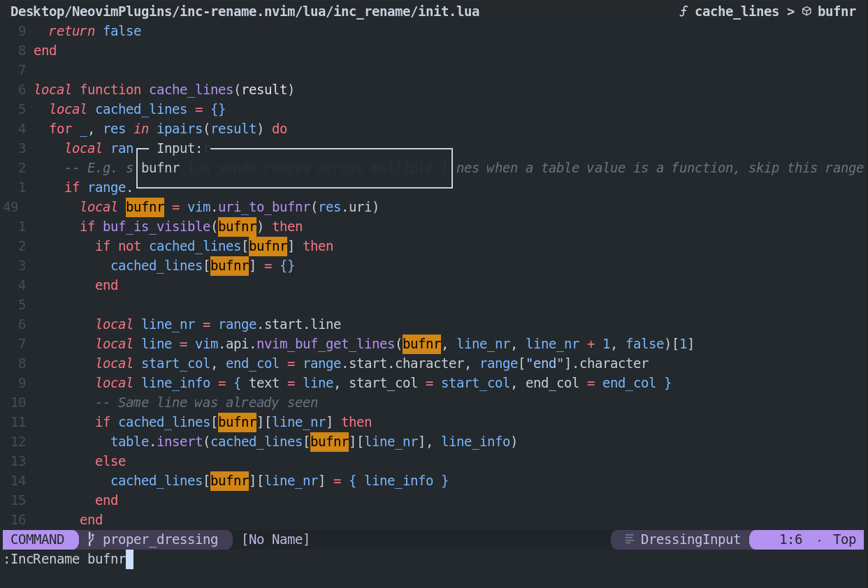The width and height of the screenshot is (868, 588).
Task: Toggle selection of bufnr in table.insert line
Action: 329,441
